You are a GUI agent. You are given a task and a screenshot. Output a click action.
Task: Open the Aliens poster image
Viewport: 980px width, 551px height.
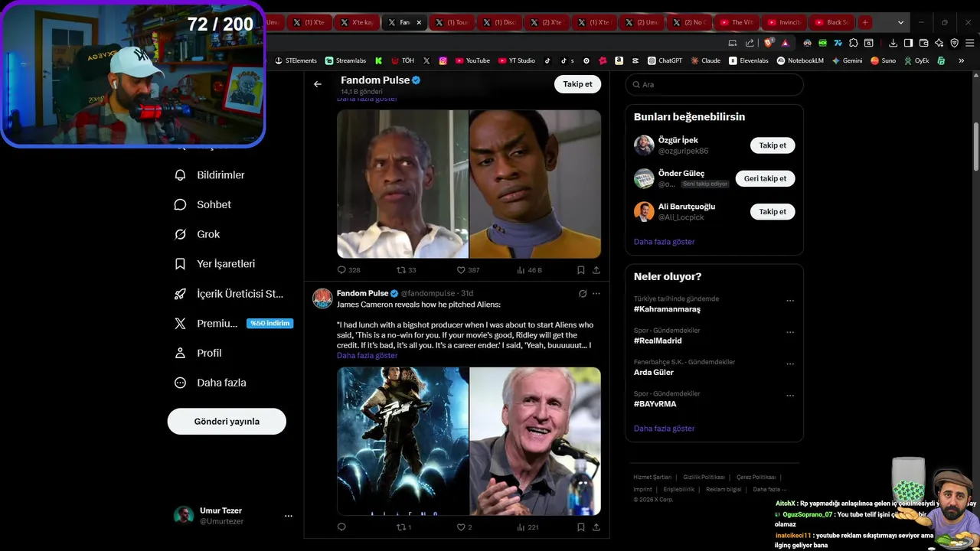pos(403,442)
